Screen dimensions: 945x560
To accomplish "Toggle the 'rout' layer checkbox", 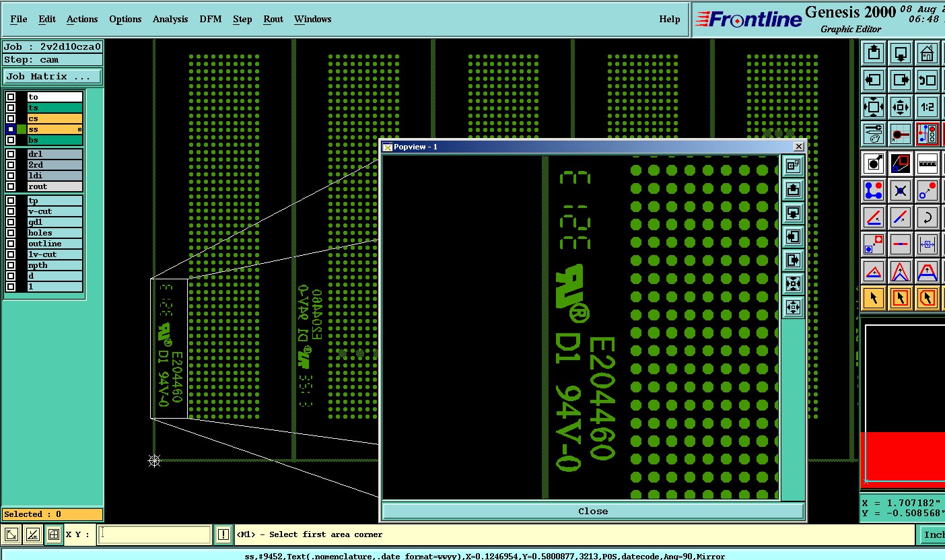I will (11, 186).
